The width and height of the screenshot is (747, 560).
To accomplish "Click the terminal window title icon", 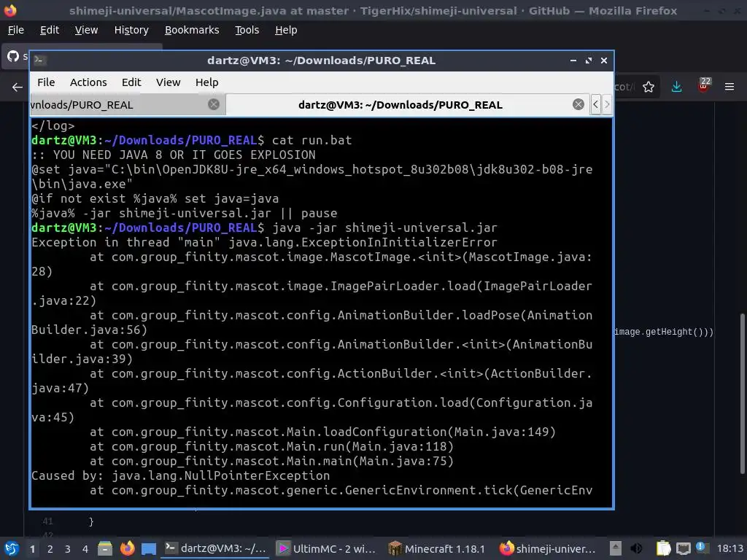I will tap(39, 60).
